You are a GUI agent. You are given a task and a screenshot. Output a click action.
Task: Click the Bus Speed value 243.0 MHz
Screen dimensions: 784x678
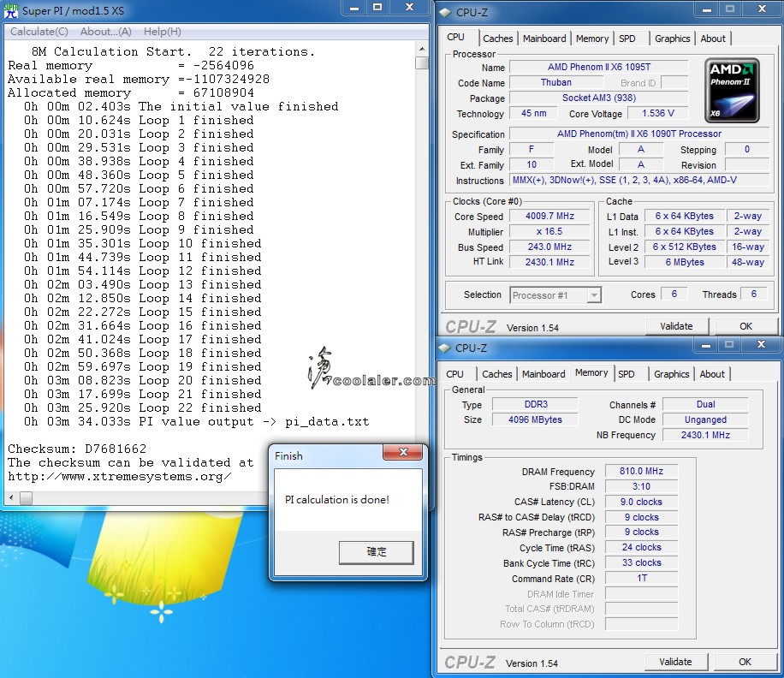[549, 247]
